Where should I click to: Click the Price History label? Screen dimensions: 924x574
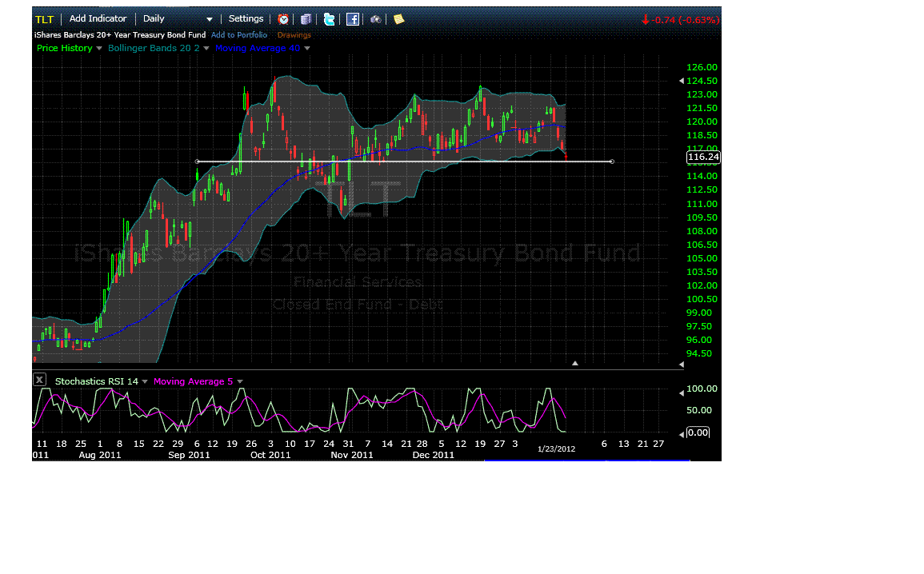[64, 48]
